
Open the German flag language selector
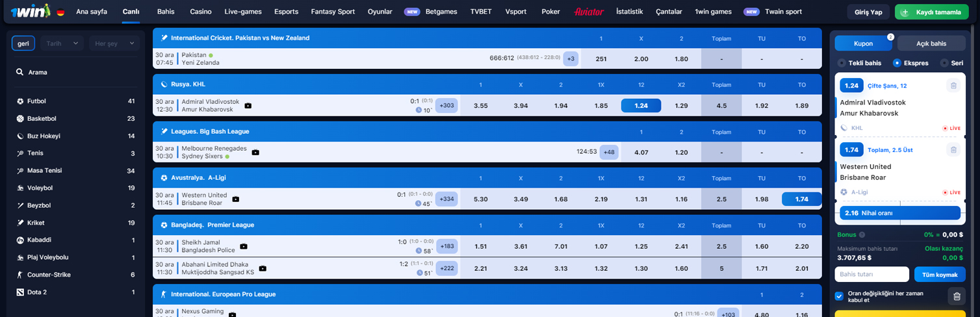pyautogui.click(x=60, y=12)
